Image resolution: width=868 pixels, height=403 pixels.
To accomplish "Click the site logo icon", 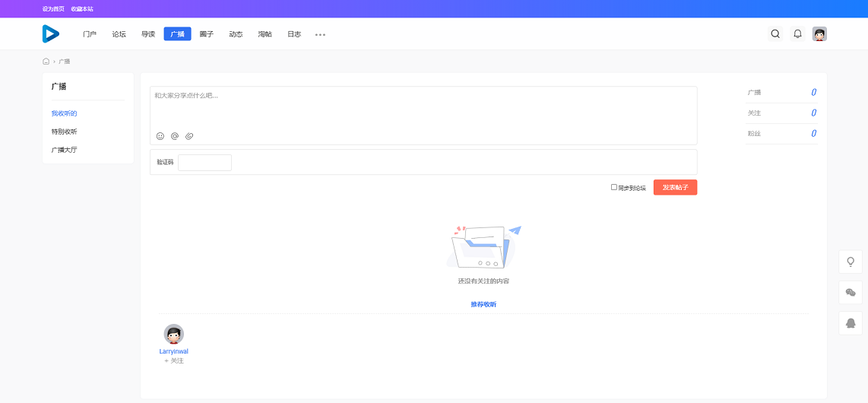I will tap(50, 33).
